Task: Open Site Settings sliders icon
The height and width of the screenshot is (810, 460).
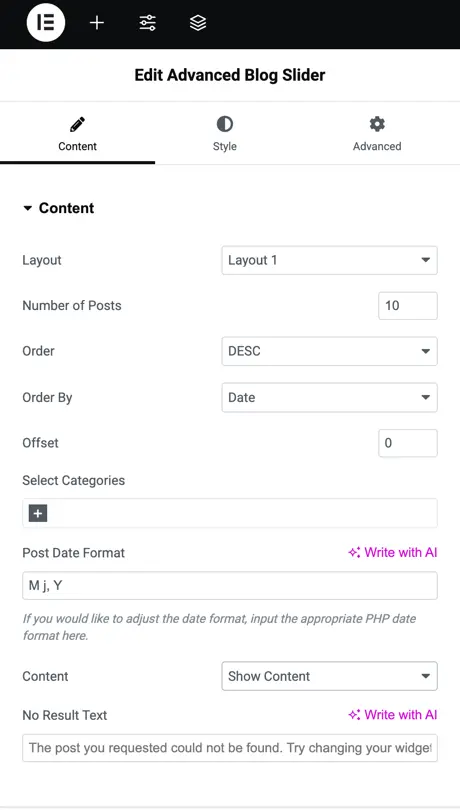Action: coord(147,23)
